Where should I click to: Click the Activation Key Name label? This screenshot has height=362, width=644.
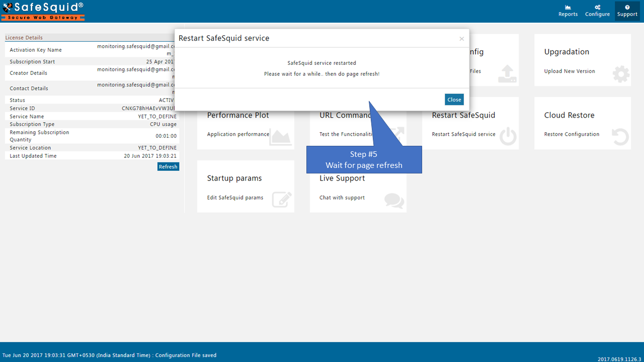pyautogui.click(x=36, y=50)
